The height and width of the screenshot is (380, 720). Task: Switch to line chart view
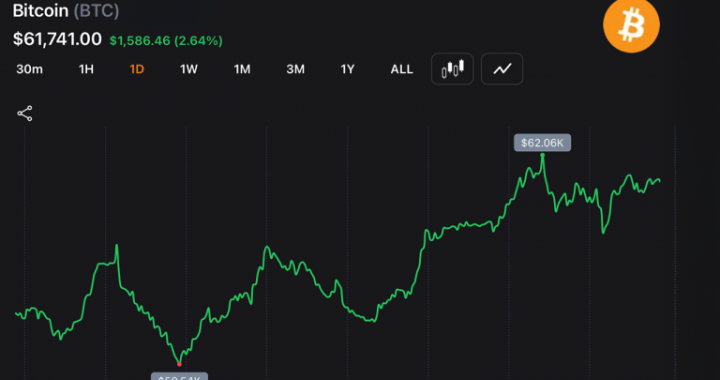click(502, 69)
